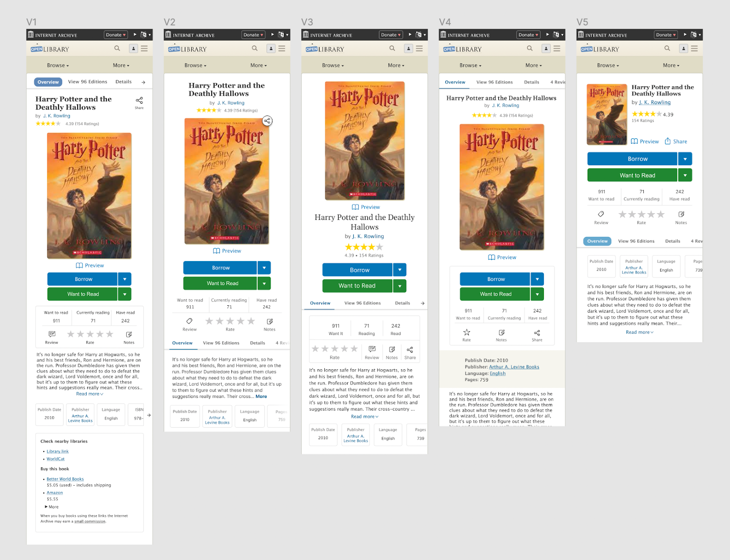Click the language icon in V1 top bar
This screenshot has height=560, width=730.
[x=144, y=35]
